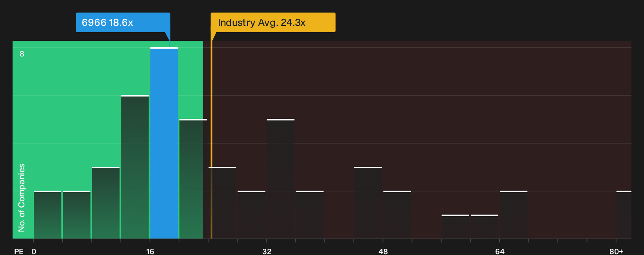Click the x-axis label 0
This screenshot has height=255, width=644.
pyautogui.click(x=34, y=251)
